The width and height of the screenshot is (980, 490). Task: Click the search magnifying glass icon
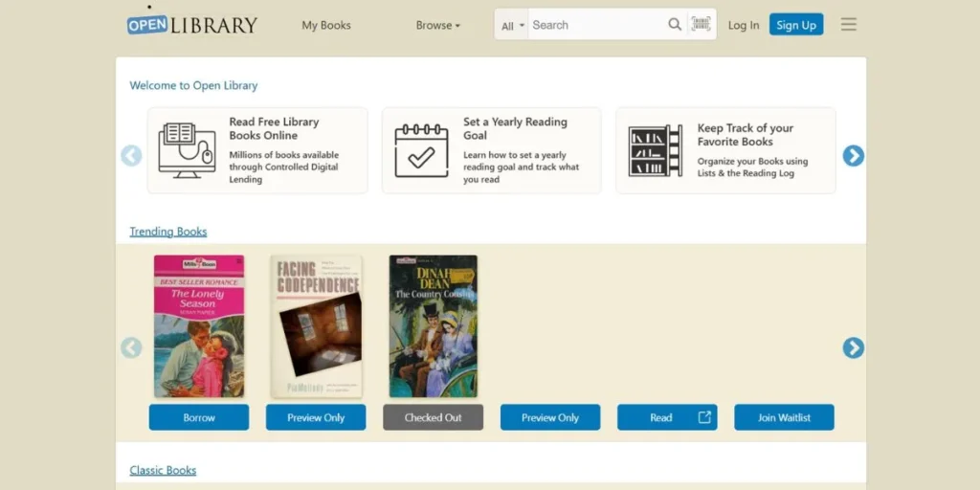click(675, 25)
